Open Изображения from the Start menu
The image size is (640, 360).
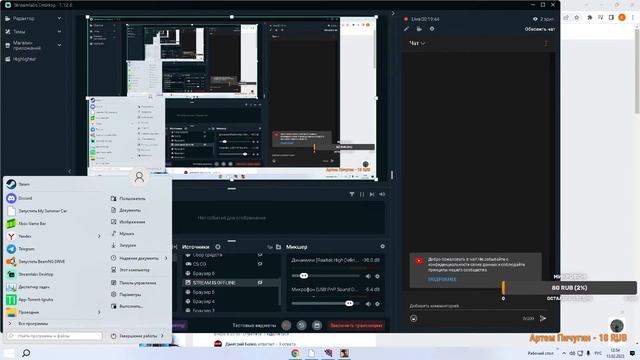(x=128, y=222)
